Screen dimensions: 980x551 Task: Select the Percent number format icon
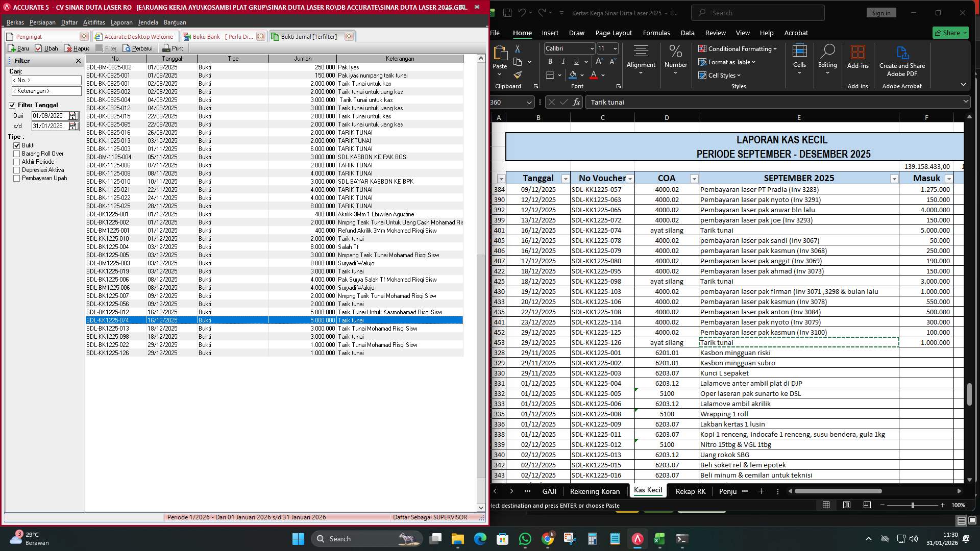[x=675, y=51]
